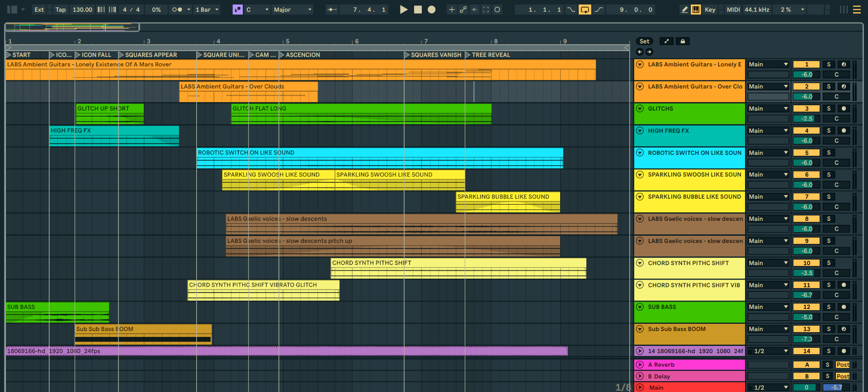Arm the HIGH FREQ FX track for recording
Screen dimensions: 868x392
coord(843,131)
